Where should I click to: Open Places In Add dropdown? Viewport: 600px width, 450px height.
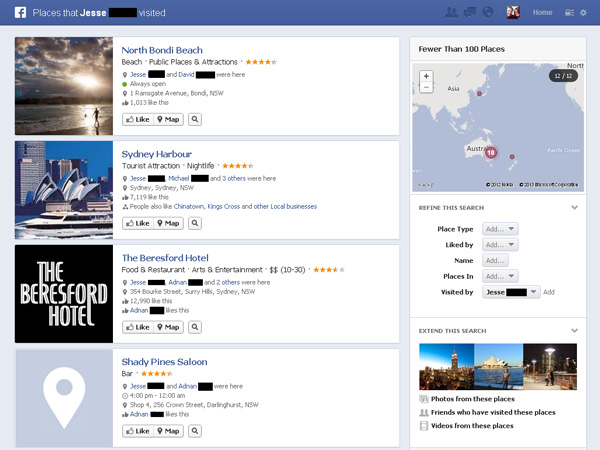[x=500, y=276]
